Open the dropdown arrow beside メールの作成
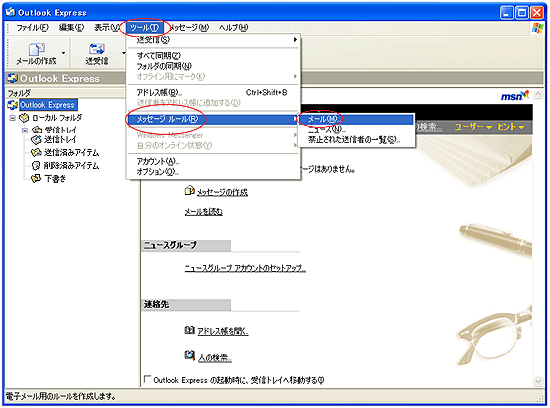The image size is (550, 408). pyautogui.click(x=63, y=53)
